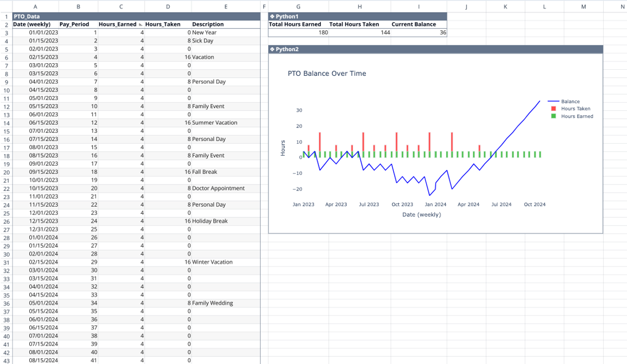Click the red Hours Taken color swatch
627x364 pixels.
(x=553, y=108)
